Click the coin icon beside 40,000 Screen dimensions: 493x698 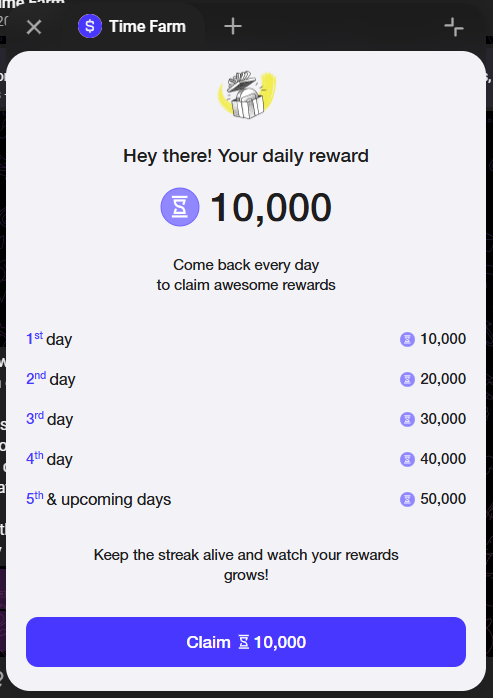click(x=407, y=459)
